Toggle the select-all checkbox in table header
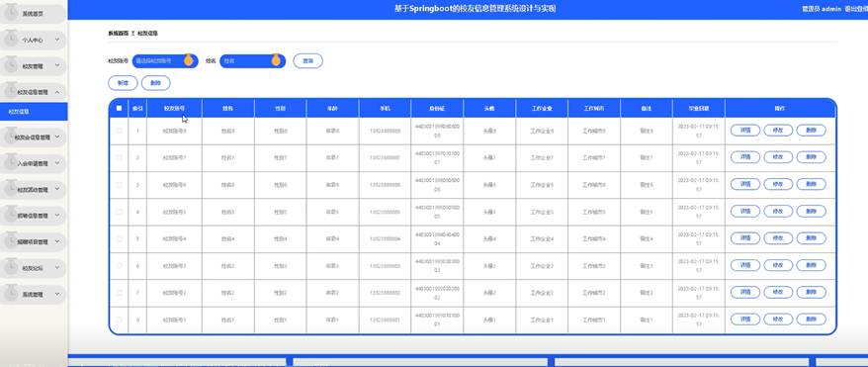Image resolution: width=868 pixels, height=367 pixels. point(119,109)
